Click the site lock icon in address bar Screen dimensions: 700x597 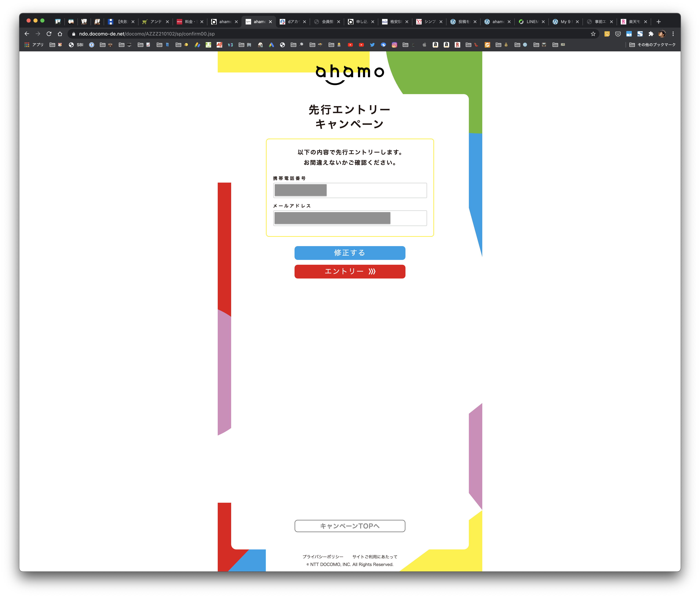(x=74, y=34)
